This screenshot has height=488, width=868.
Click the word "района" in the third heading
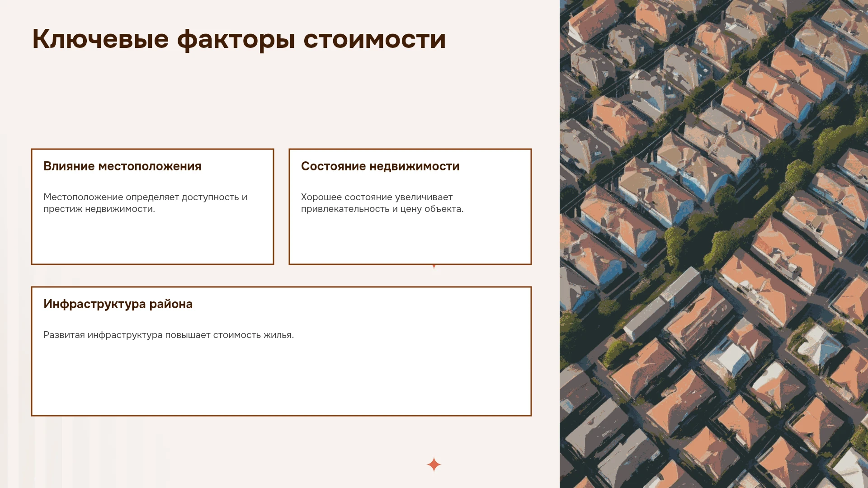tap(171, 305)
